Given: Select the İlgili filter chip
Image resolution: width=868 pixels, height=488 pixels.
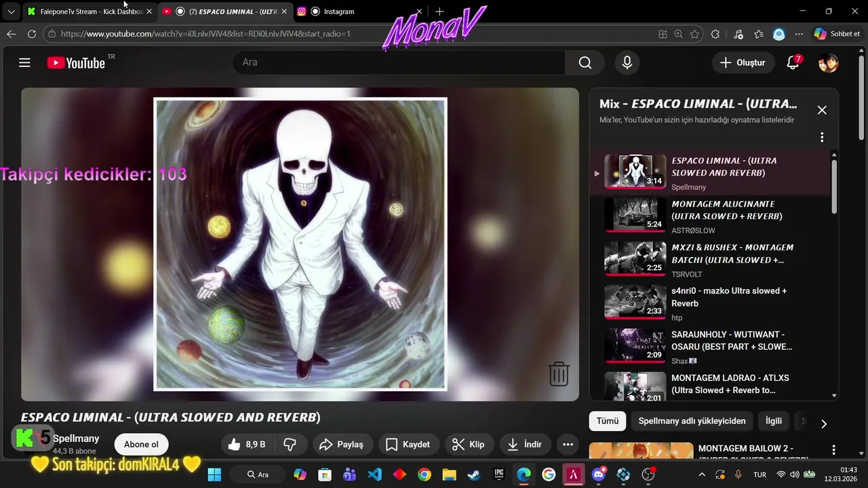Looking at the screenshot, I should (x=773, y=421).
